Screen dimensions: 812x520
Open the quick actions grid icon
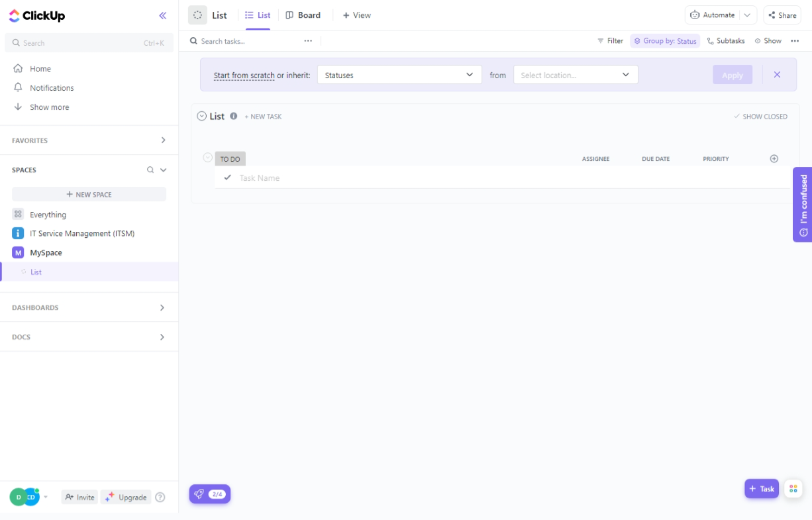point(793,489)
